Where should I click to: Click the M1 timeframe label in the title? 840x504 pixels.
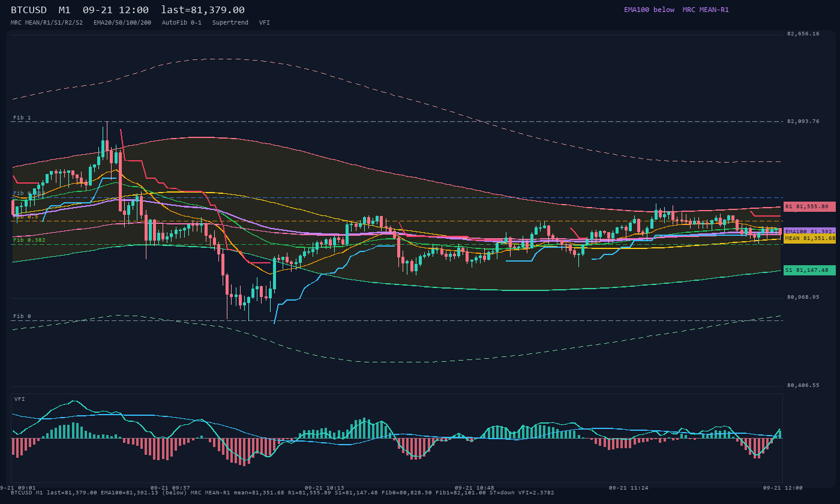click(x=65, y=10)
